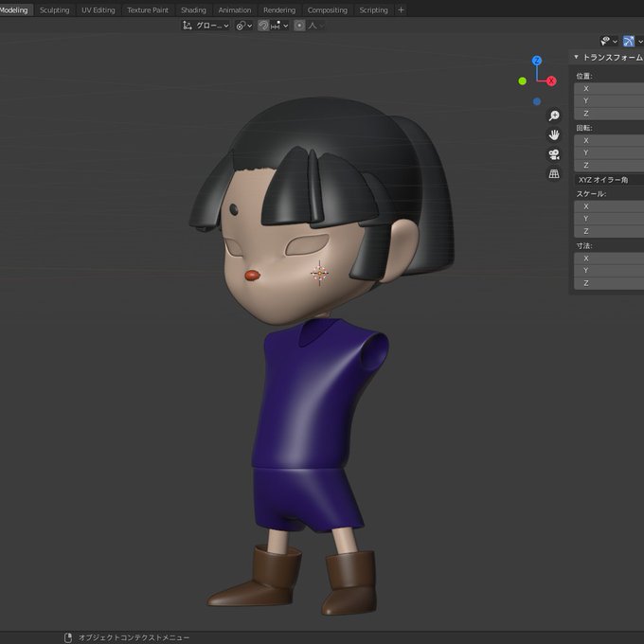The image size is (644, 644).
Task: Click the mouse icon in status bar
Action: point(68,637)
